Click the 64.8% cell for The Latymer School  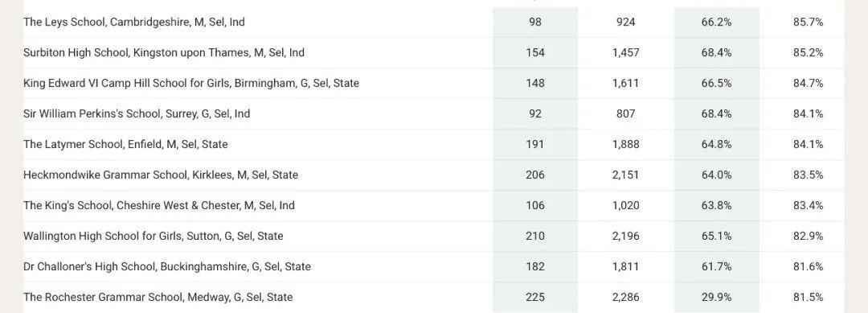click(716, 144)
